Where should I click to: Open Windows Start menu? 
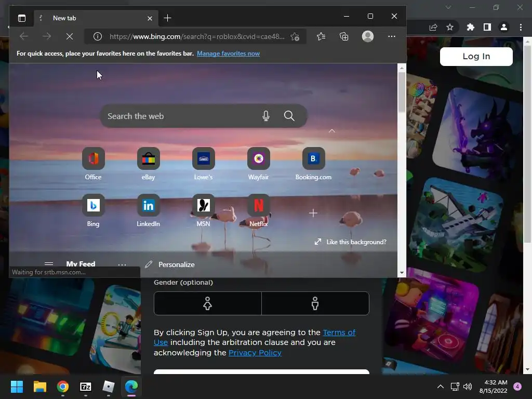pyautogui.click(x=17, y=387)
